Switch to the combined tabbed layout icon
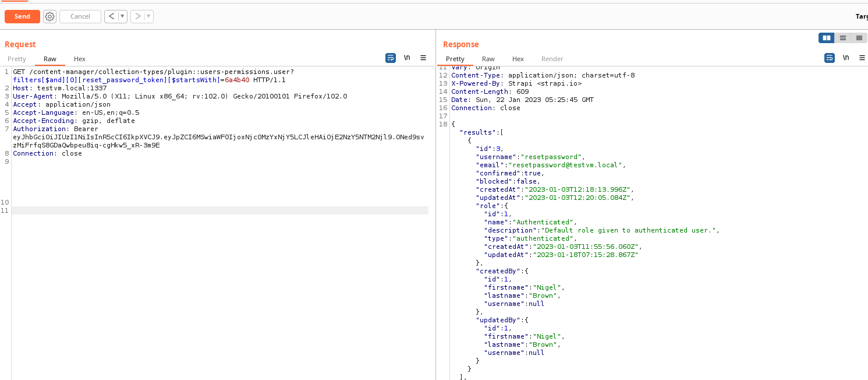The image size is (868, 380). 859,38
